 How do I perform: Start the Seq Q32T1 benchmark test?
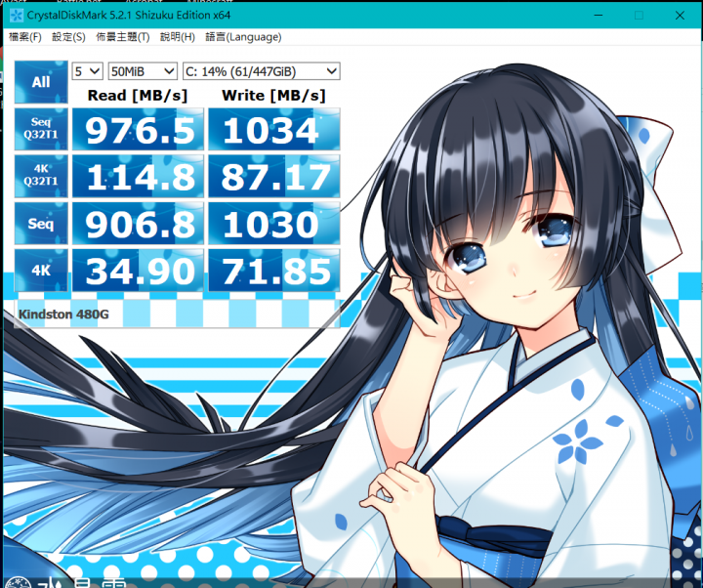coord(41,129)
